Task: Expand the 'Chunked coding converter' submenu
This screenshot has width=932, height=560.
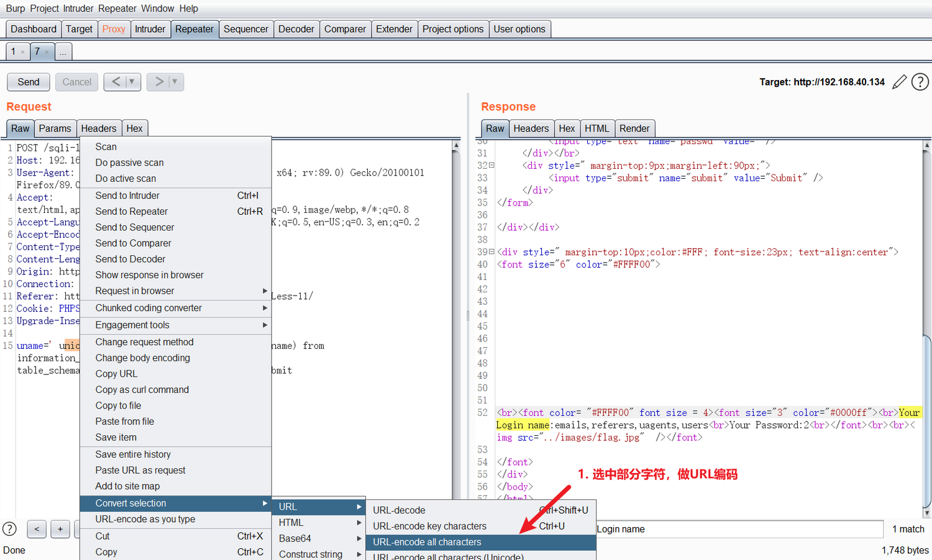Action: pyautogui.click(x=176, y=308)
